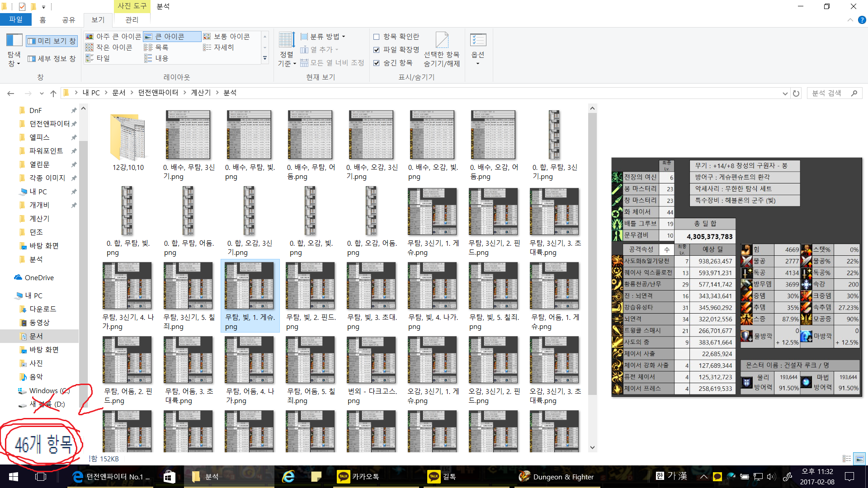Switch to the Share (공유) ribbon tab
This screenshot has height=488, width=868.
coord(68,20)
